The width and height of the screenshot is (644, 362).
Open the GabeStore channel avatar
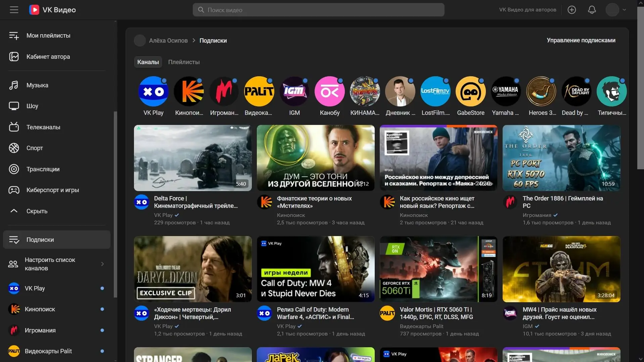pos(470,91)
